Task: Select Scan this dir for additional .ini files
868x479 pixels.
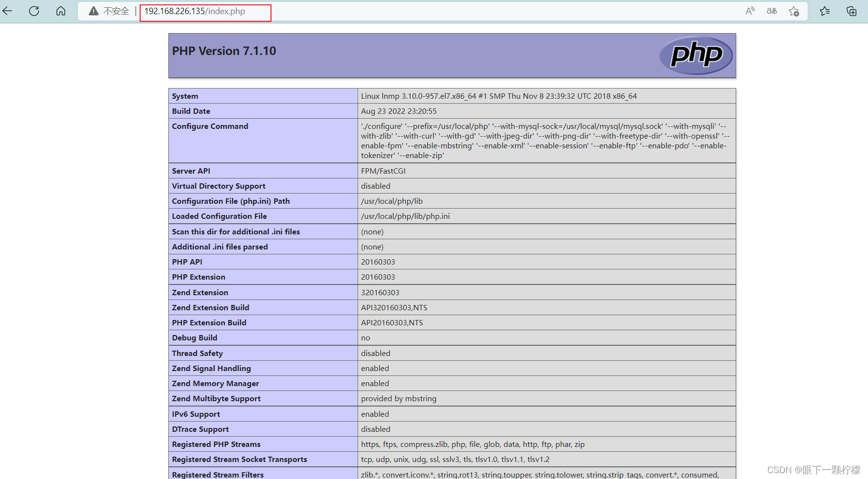Action: point(235,232)
